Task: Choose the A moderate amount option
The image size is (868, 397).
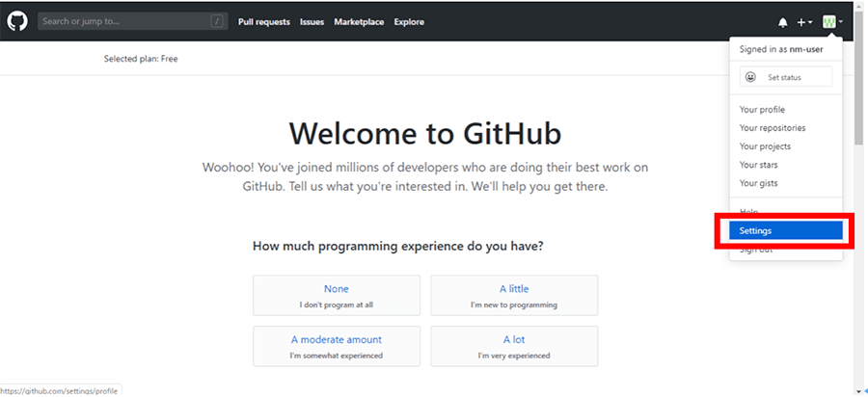Action: [337, 346]
